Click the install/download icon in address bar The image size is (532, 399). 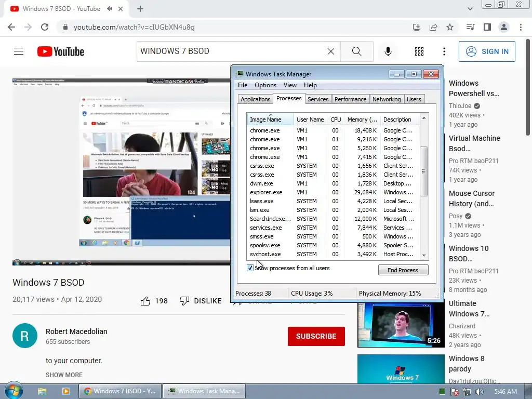pos(417,27)
